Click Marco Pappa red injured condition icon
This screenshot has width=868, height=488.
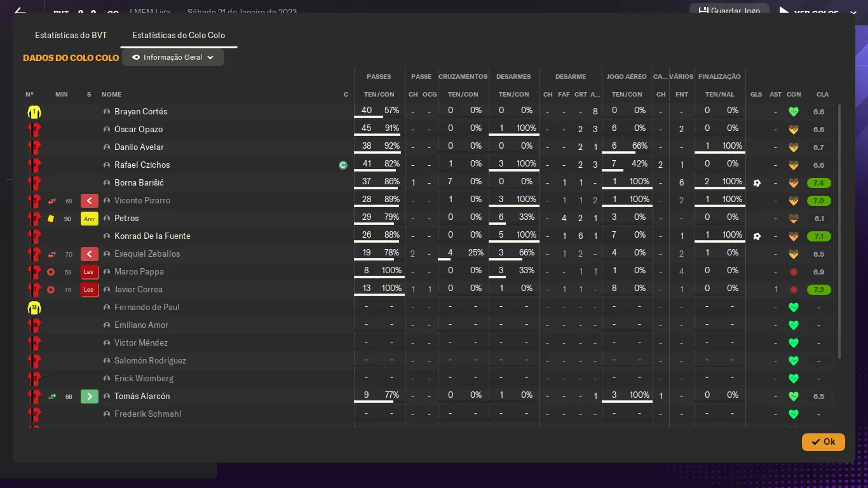point(793,272)
